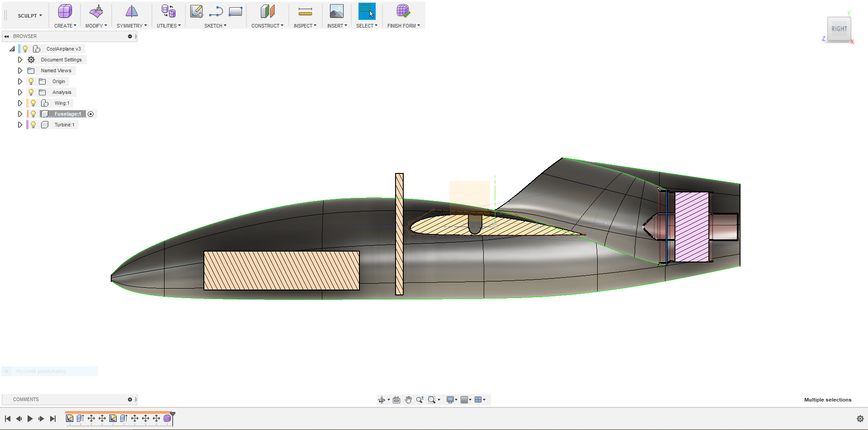The image size is (868, 430).
Task: Open the SKETCH menu label
Action: [x=215, y=26]
